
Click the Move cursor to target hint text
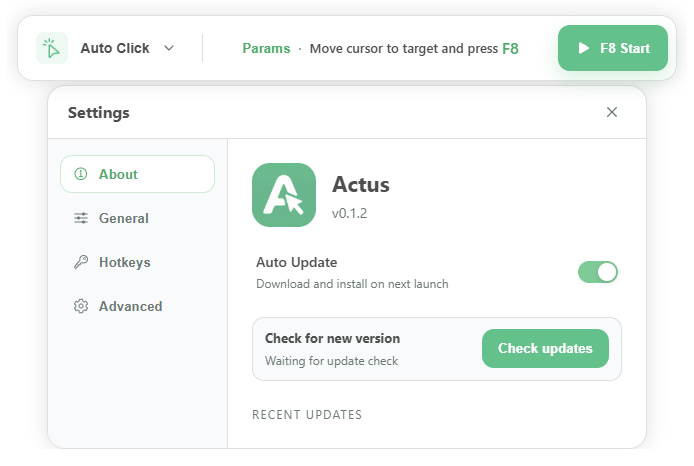414,48
